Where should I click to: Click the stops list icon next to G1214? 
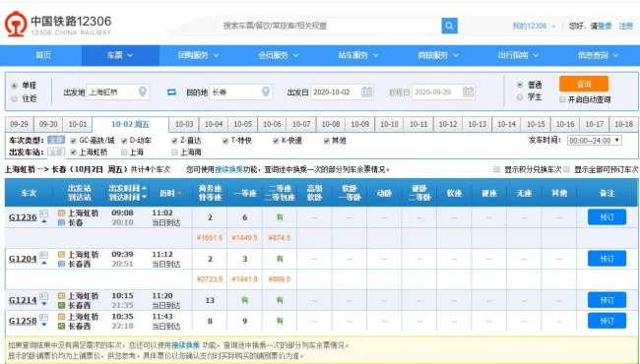pos(43,296)
